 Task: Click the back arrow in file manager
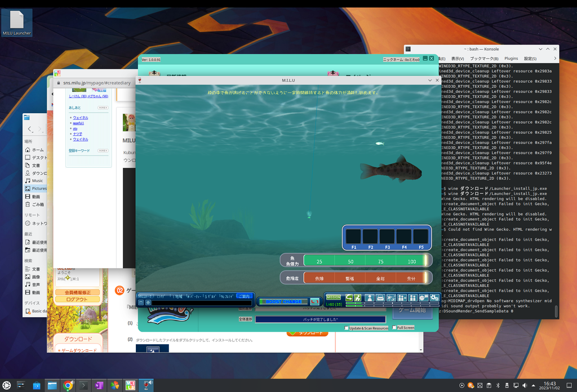point(30,129)
